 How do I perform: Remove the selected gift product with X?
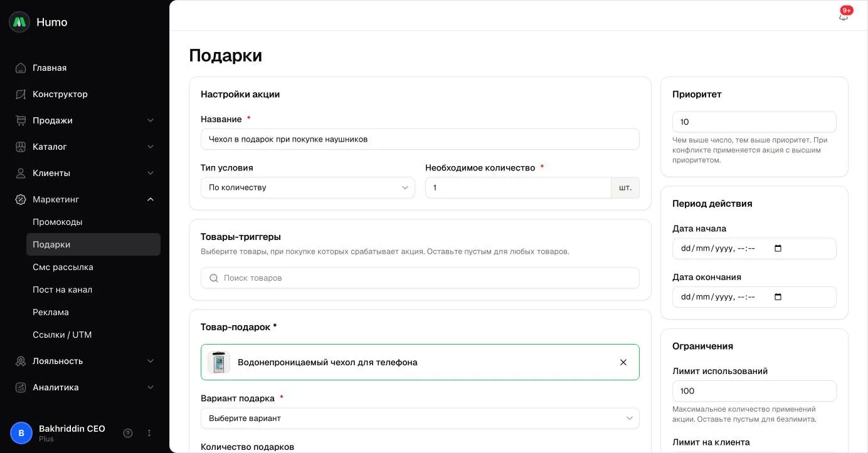pyautogui.click(x=623, y=362)
